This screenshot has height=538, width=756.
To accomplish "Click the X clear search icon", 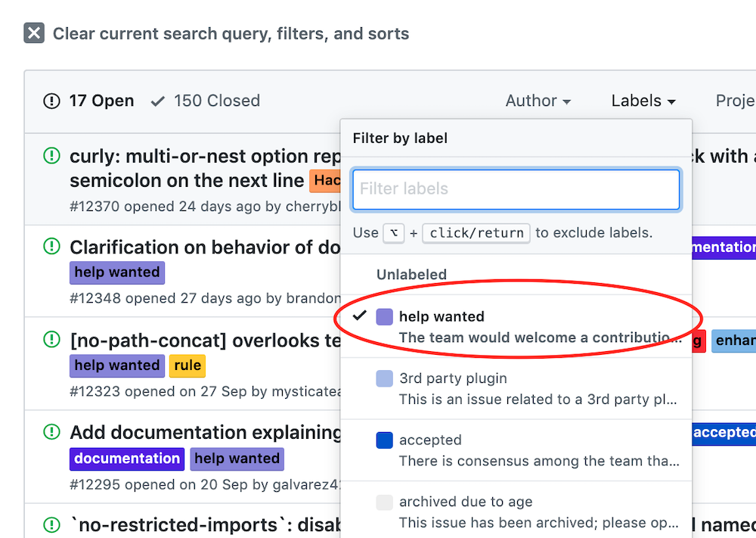I will click(x=34, y=33).
